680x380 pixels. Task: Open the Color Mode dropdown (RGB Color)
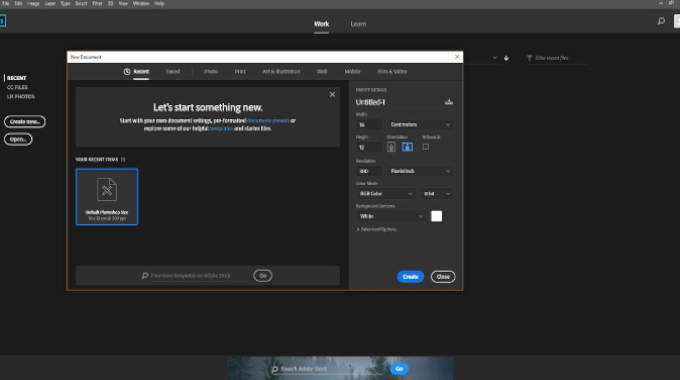pos(386,193)
